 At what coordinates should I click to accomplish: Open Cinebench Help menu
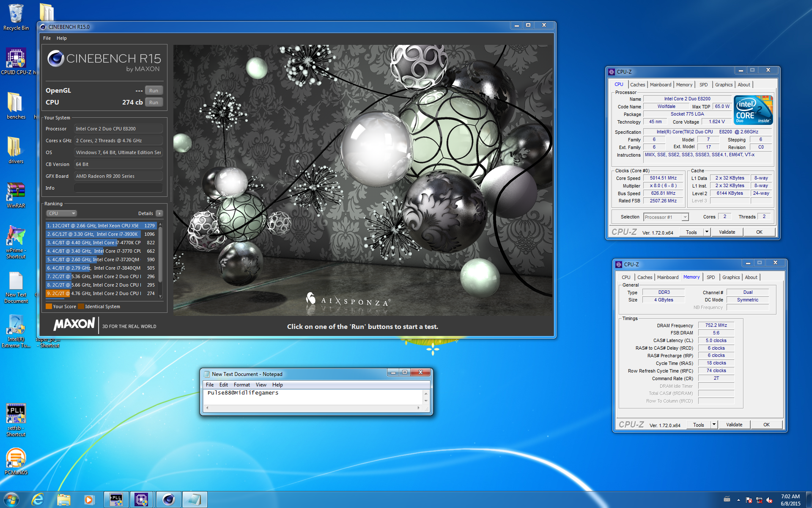pos(62,38)
